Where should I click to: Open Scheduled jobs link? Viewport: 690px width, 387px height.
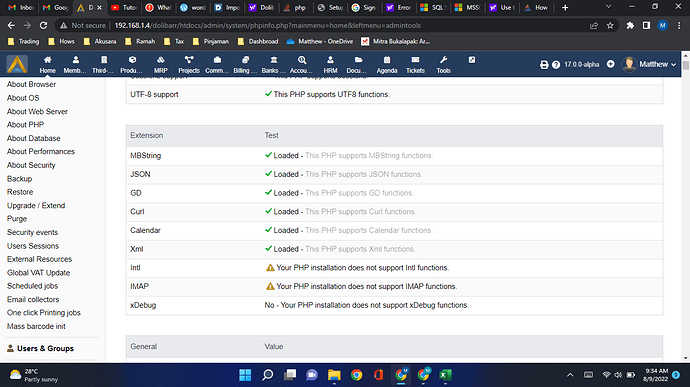click(x=33, y=286)
